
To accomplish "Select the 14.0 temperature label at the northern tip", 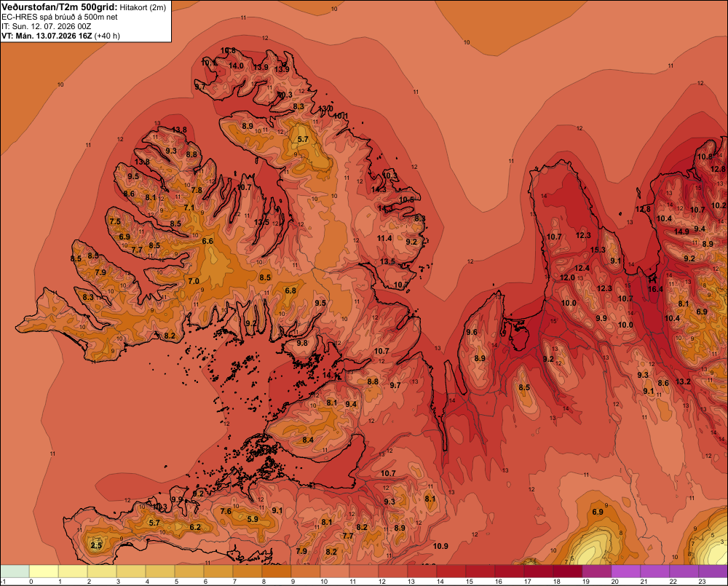I will (236, 66).
